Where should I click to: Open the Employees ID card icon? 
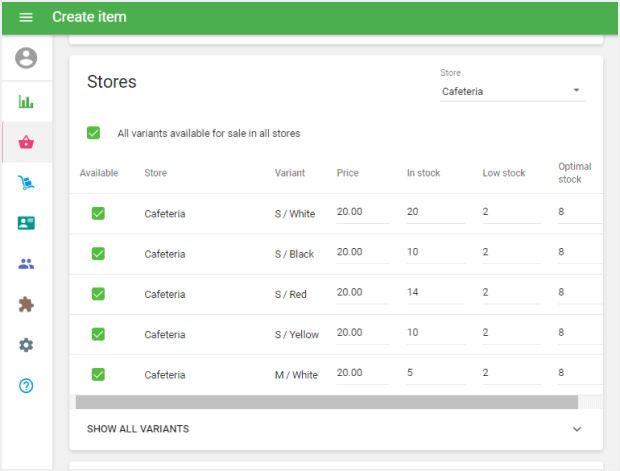pos(26,223)
